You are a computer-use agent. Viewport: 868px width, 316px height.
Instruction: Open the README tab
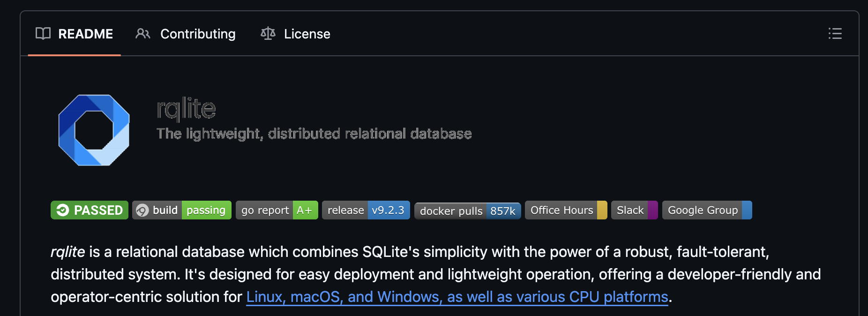point(74,34)
